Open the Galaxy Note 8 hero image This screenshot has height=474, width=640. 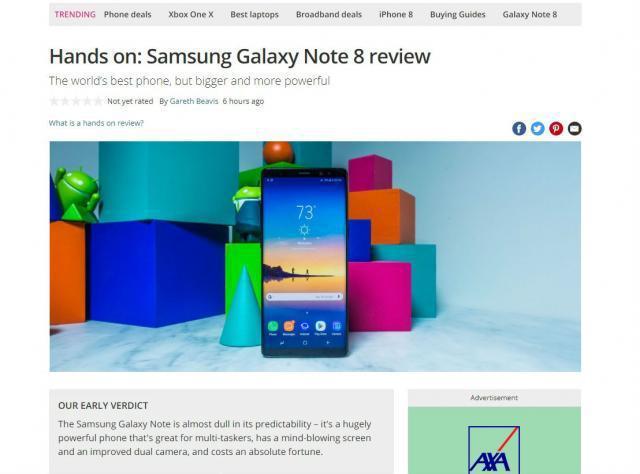point(315,256)
